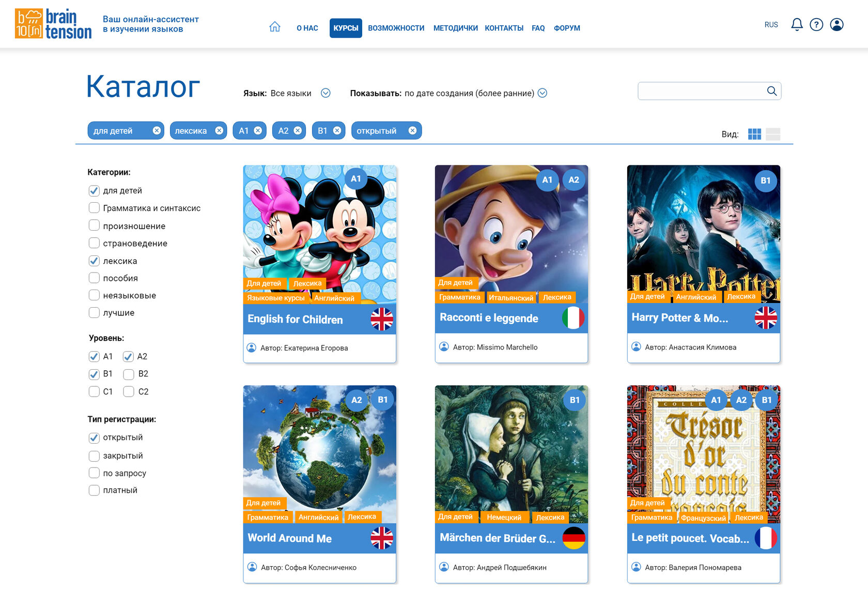The image size is (868, 606).
Task: Check the 'неязыковые' category checkbox
Action: [94, 295]
